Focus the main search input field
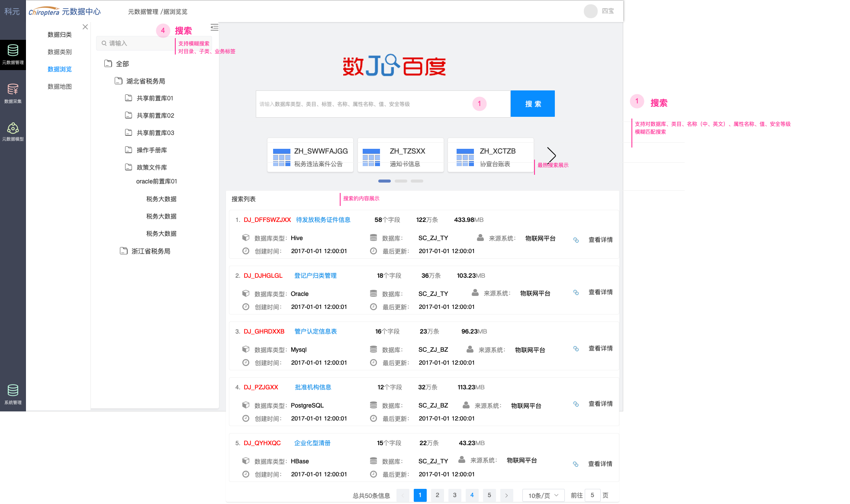This screenshot has height=504, width=850. [x=383, y=104]
